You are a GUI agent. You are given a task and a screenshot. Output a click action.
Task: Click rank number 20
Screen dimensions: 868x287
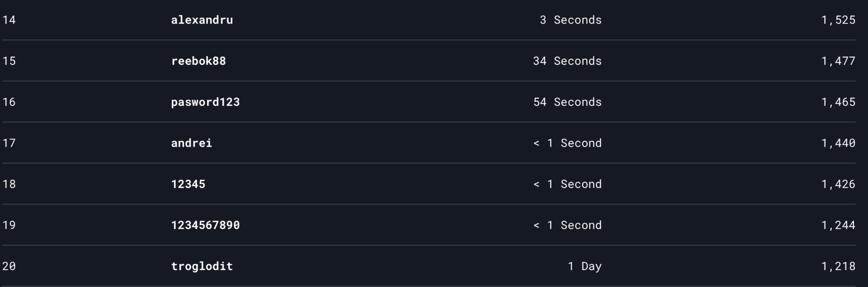[9, 266]
